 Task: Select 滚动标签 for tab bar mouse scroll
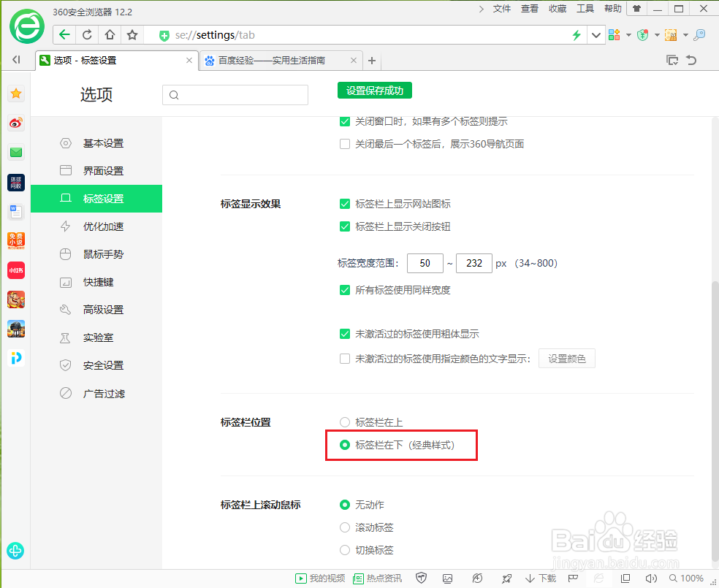(344, 527)
